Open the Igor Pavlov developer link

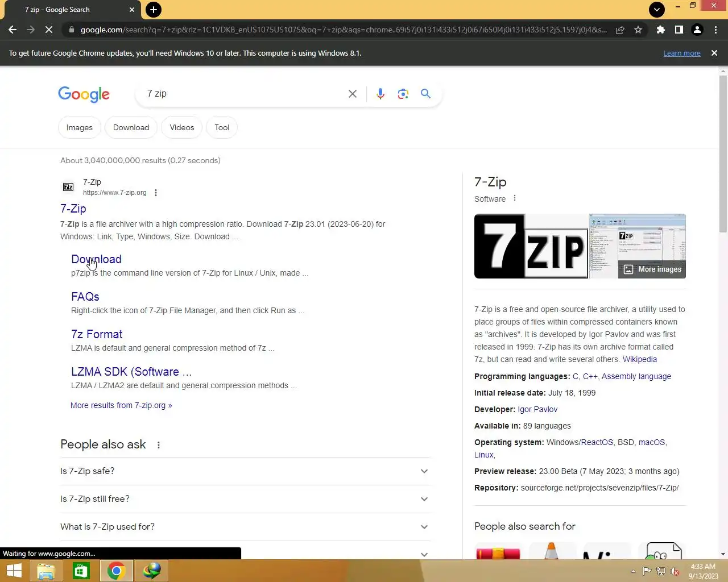point(537,409)
